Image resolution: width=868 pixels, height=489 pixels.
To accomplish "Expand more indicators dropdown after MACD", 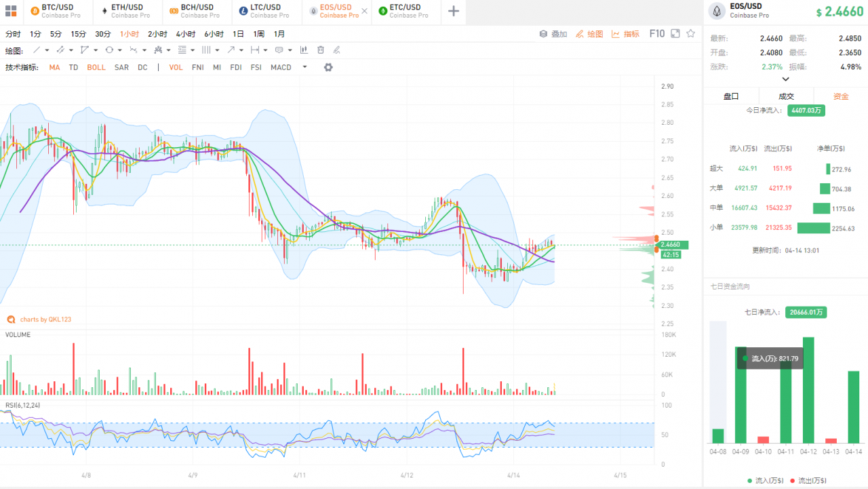I will click(304, 66).
